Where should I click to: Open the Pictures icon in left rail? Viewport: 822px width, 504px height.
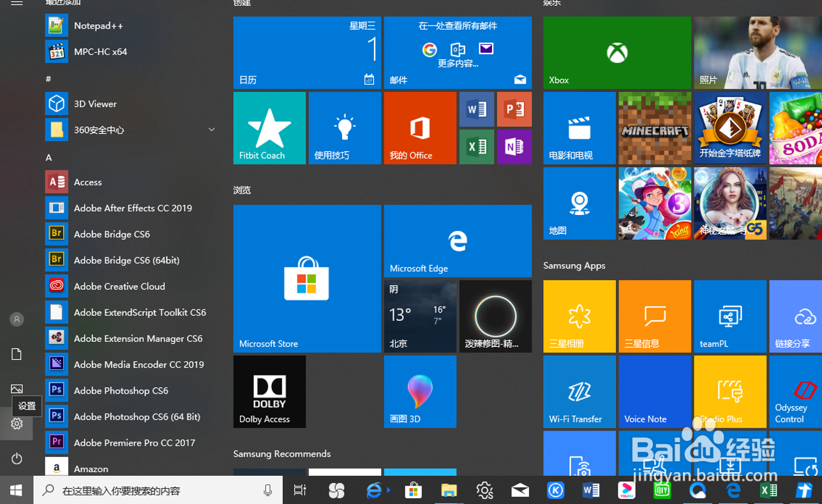(x=17, y=389)
